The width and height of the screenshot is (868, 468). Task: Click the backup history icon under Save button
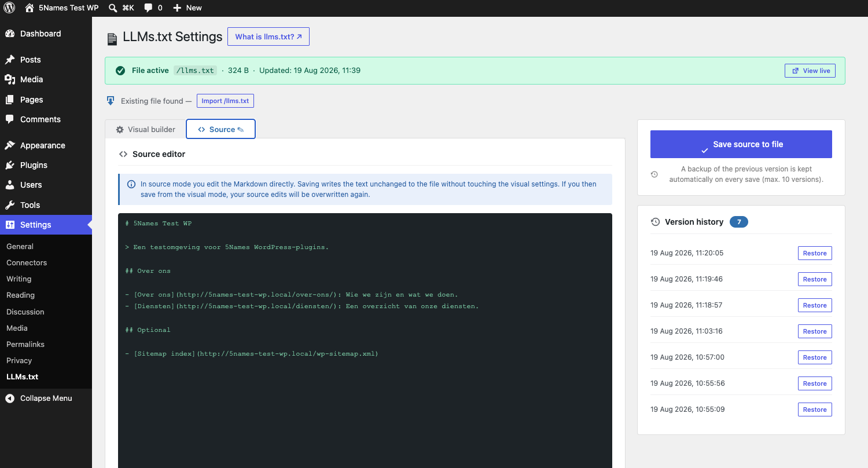click(654, 174)
